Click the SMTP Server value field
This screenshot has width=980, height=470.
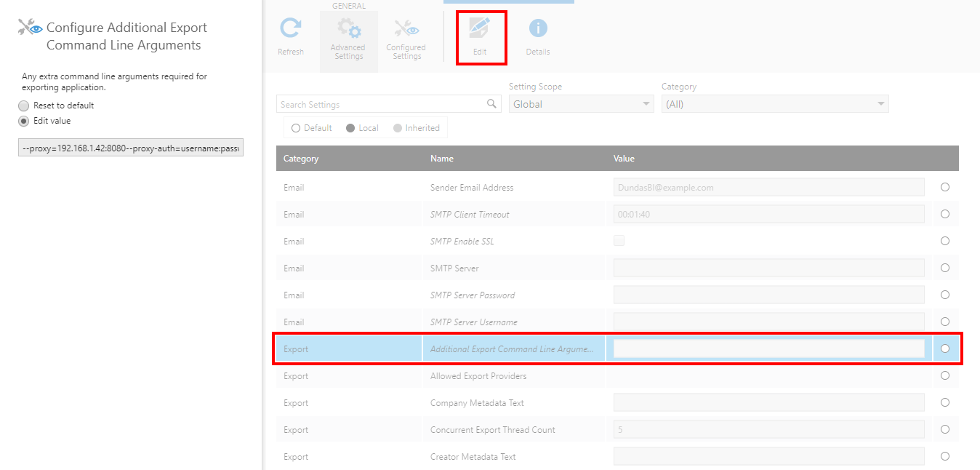[x=769, y=268]
